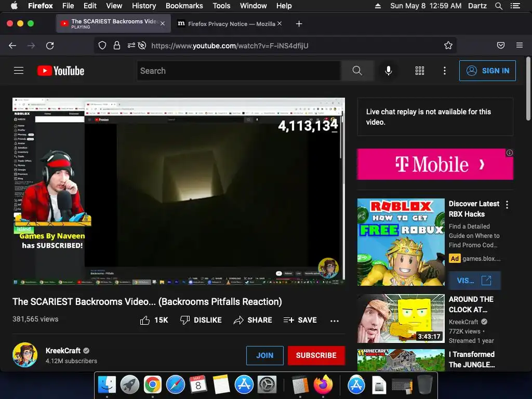This screenshot has width=532, height=399.
Task: Open Spotlight search in the menu bar
Action: coord(498,6)
